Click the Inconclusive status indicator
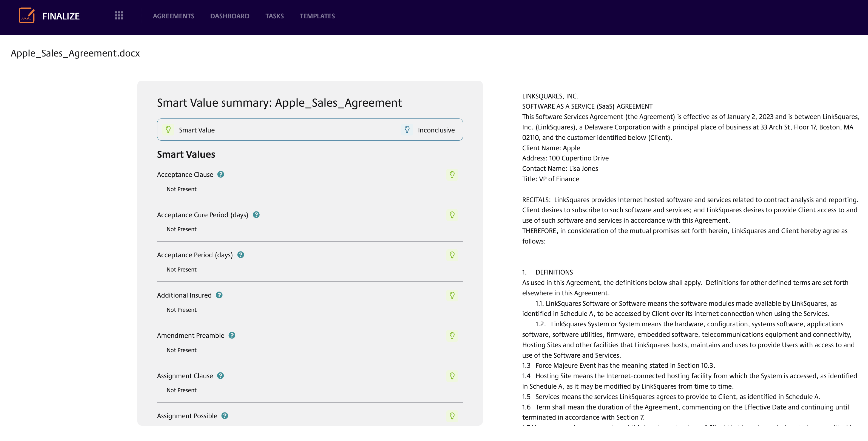The image size is (868, 441). tap(436, 129)
